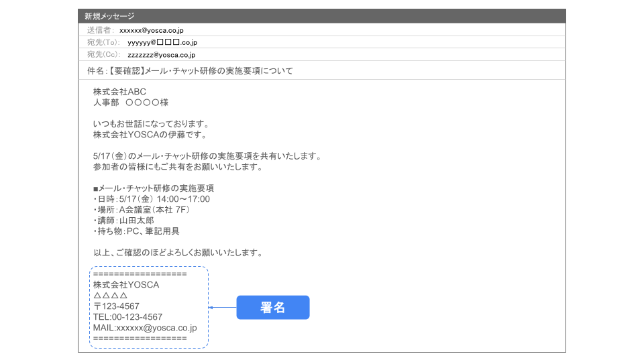Click the blue 署名 label
Viewport: 644px width, 362px height.
(x=273, y=308)
